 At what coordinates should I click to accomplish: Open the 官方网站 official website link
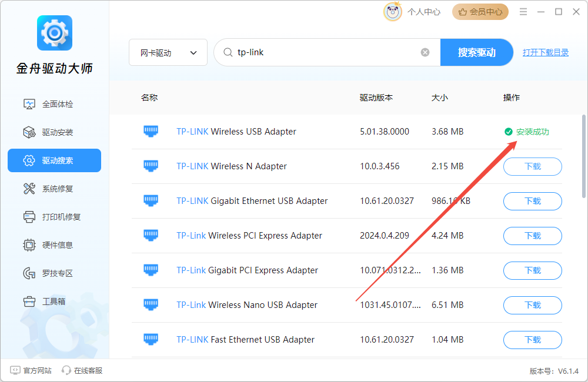pyautogui.click(x=31, y=370)
